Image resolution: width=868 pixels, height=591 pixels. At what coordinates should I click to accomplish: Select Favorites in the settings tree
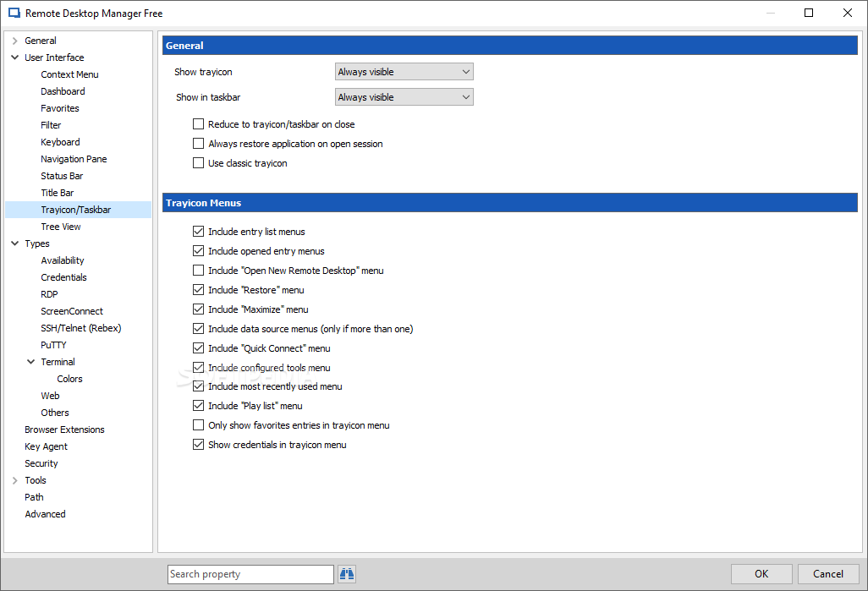[60, 108]
